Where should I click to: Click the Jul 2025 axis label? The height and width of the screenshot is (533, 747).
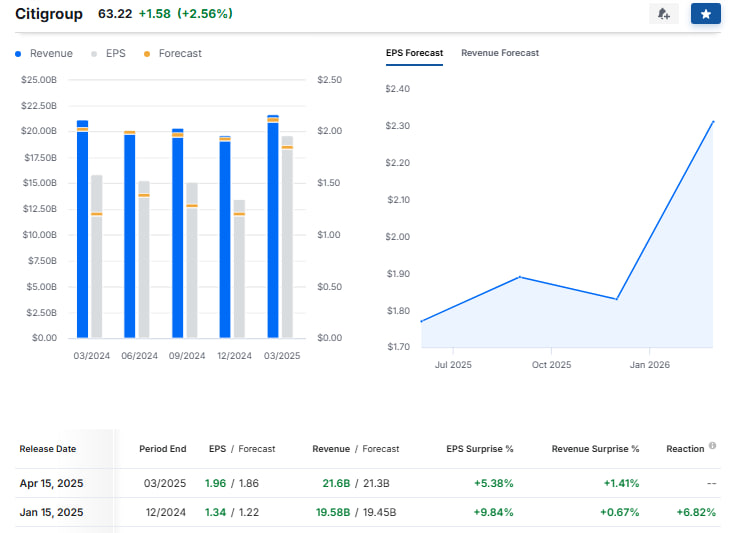click(453, 364)
